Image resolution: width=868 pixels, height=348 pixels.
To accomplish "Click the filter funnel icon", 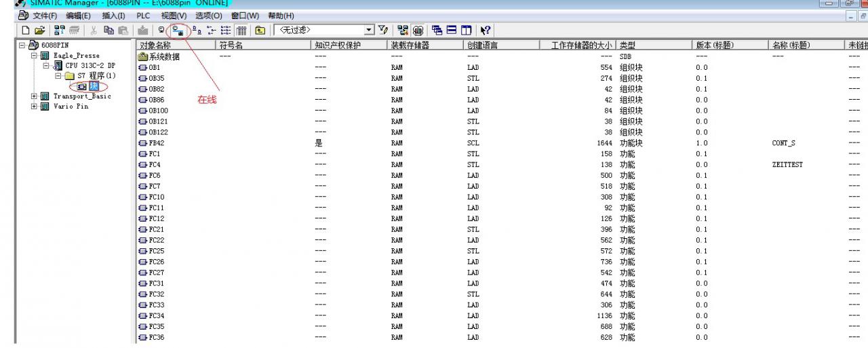I will click(383, 31).
